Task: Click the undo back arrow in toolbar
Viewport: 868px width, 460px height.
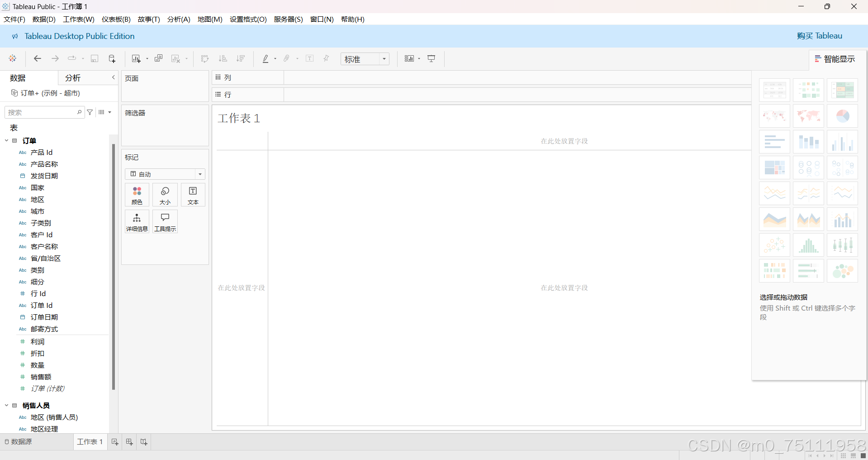Action: pyautogui.click(x=38, y=58)
